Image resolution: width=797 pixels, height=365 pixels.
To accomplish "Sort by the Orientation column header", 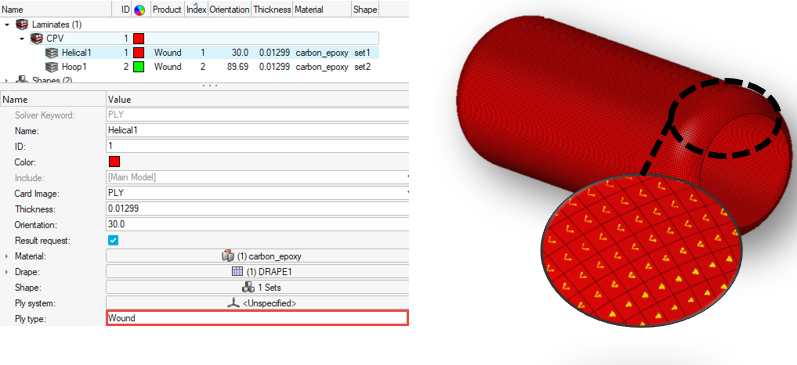I will coord(230,10).
